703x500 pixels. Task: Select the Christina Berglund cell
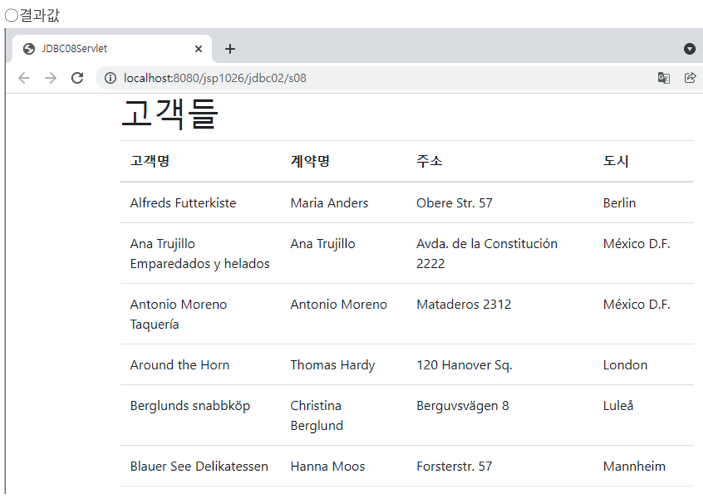[x=317, y=415]
